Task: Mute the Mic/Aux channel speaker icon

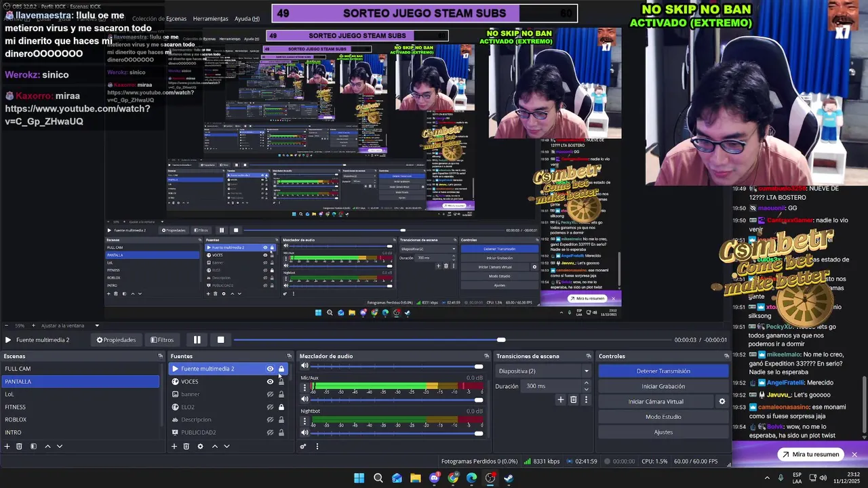Action: tap(304, 400)
